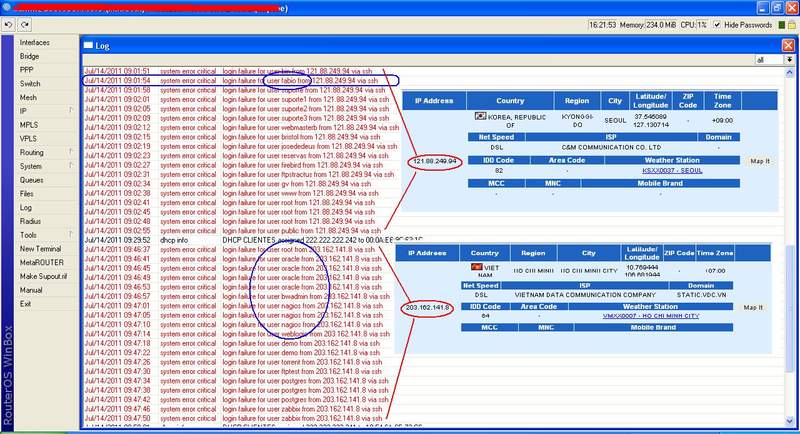The height and width of the screenshot is (434, 800).
Task: Click the WinBox app icon in title bar
Action: [x=6, y=8]
